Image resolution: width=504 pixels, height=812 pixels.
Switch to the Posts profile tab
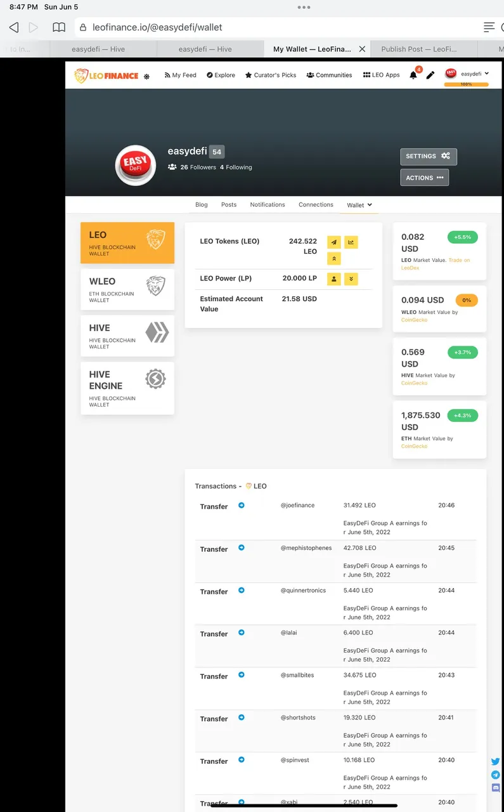(229, 204)
